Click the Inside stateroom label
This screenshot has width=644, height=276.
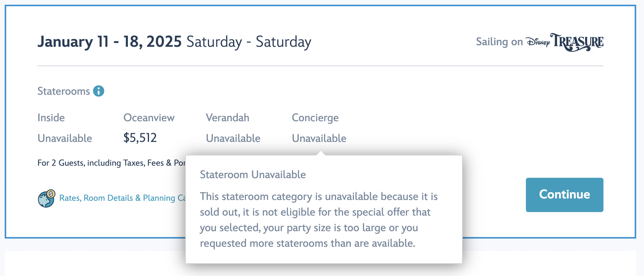click(51, 118)
